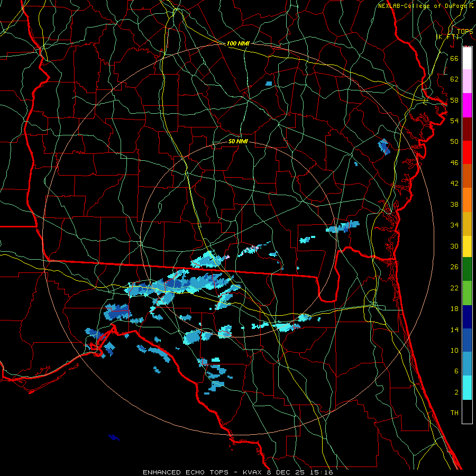Screen dimensions: 476x476
Task: Click the small echo just inside the 100 NMI ring
Action: 269,84
